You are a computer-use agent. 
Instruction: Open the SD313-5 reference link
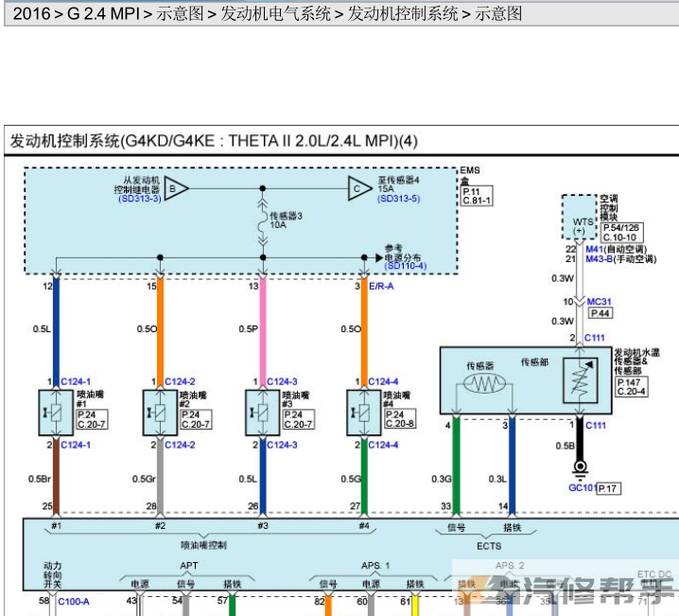pos(398,199)
